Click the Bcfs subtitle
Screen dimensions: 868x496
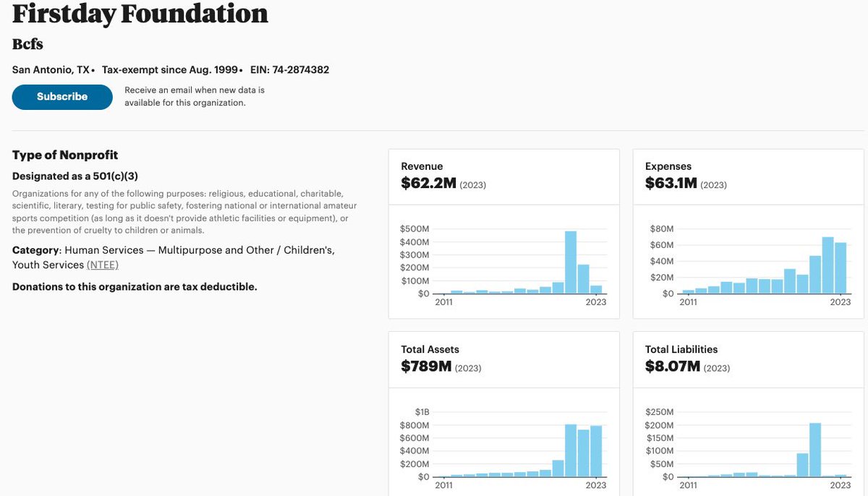click(x=27, y=44)
